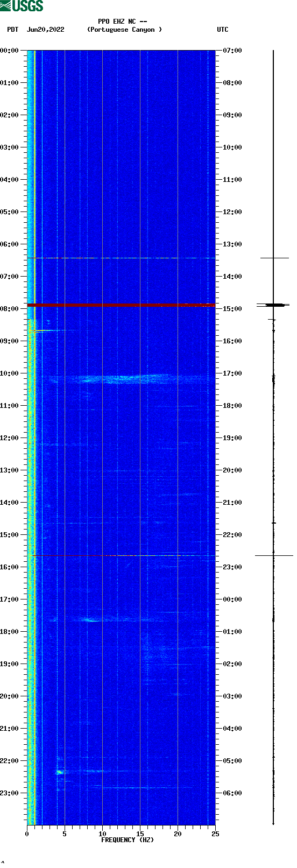The height and width of the screenshot is (868, 297).
Task: Click the PDT time label '12:00'
Action: point(9,438)
